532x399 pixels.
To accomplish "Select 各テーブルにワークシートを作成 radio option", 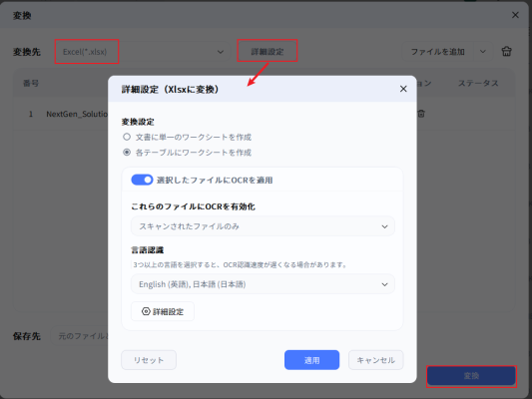I will click(127, 153).
